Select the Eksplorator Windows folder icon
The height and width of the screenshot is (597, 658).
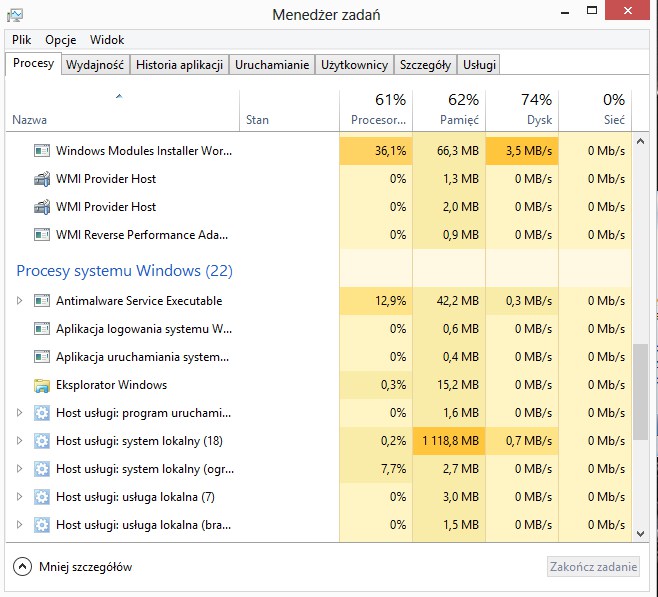point(42,385)
